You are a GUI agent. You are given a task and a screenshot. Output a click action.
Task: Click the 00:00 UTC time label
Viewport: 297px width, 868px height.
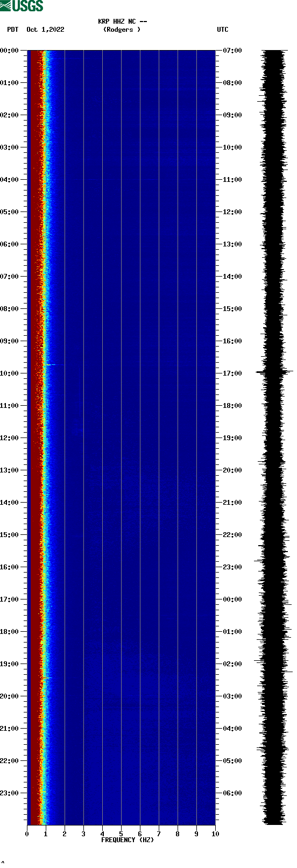click(x=232, y=599)
